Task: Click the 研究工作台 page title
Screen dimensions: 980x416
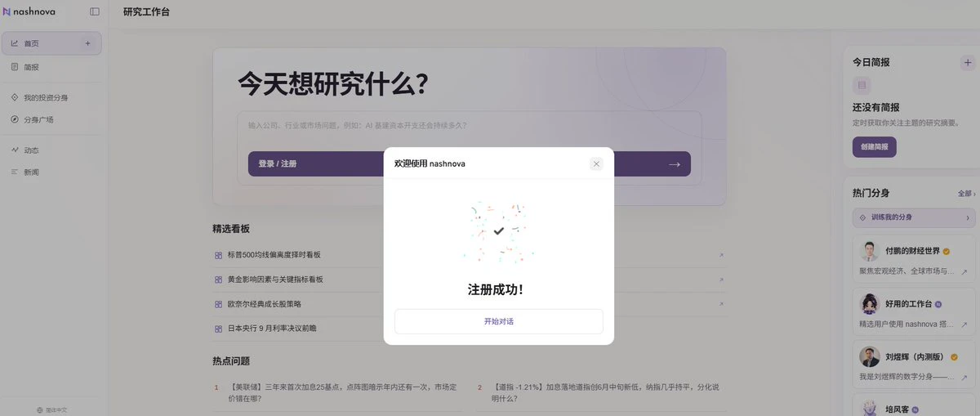Action: [x=146, y=12]
